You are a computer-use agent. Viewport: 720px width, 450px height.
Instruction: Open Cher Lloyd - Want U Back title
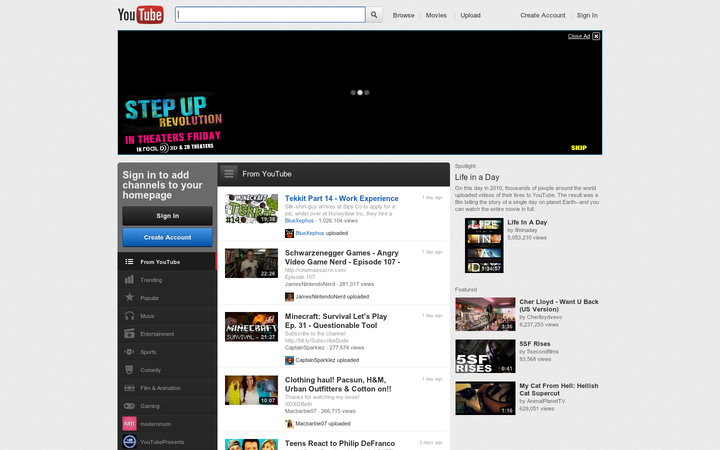pos(559,305)
